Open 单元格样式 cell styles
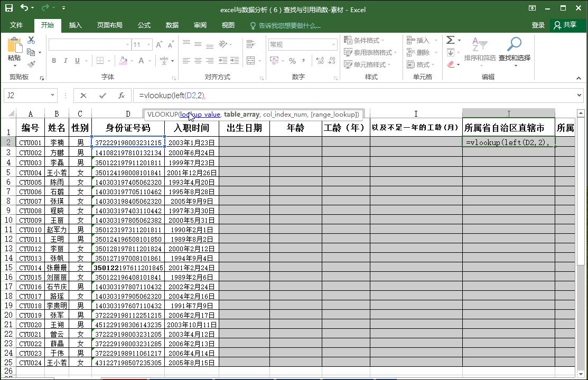The height and width of the screenshot is (380, 588). [x=367, y=64]
